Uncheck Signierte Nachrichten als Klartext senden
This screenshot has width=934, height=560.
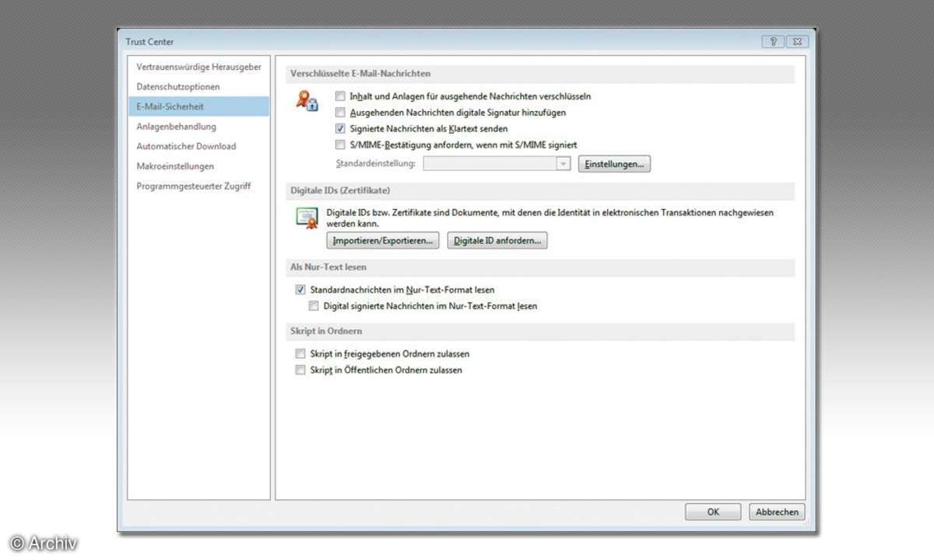pos(340,128)
